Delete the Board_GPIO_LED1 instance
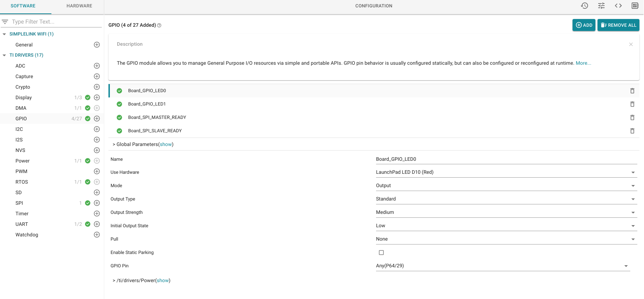 (632, 104)
